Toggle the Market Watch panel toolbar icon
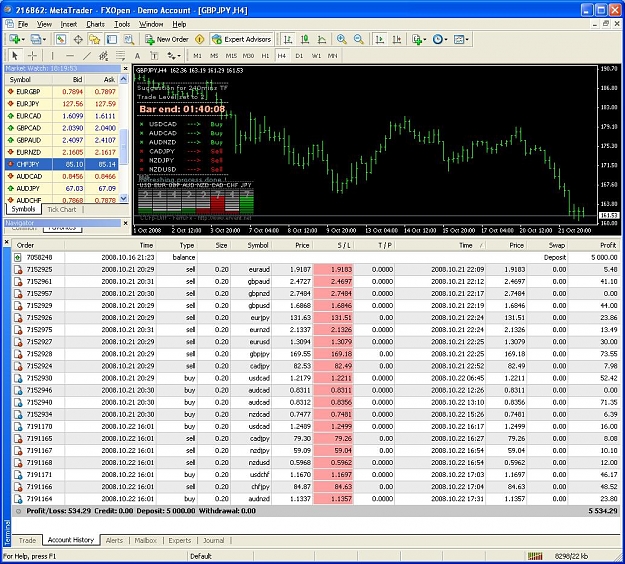Viewport: 625px width, 564px height. [x=61, y=39]
